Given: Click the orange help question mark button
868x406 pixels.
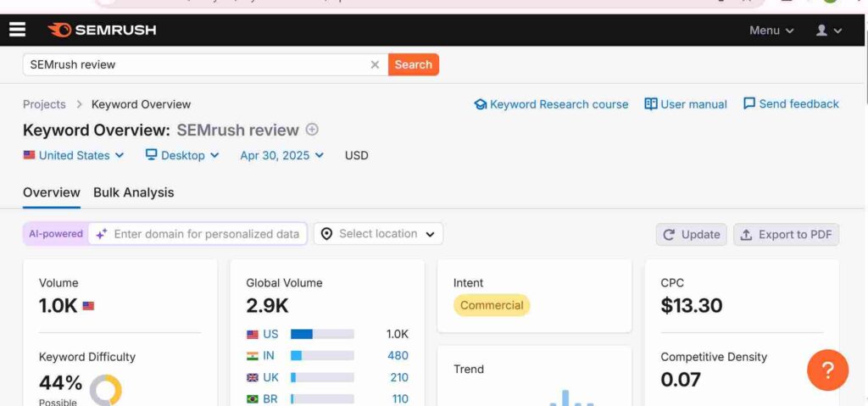Looking at the screenshot, I should (x=827, y=370).
